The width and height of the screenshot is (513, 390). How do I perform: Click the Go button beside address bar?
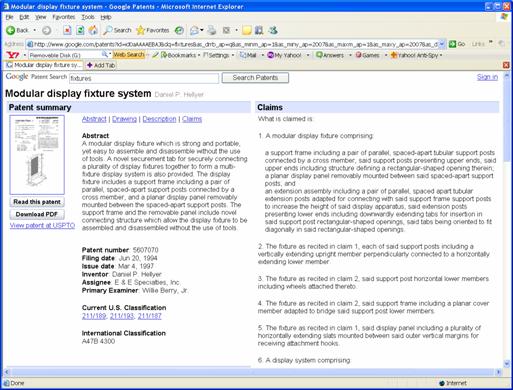[x=457, y=44]
